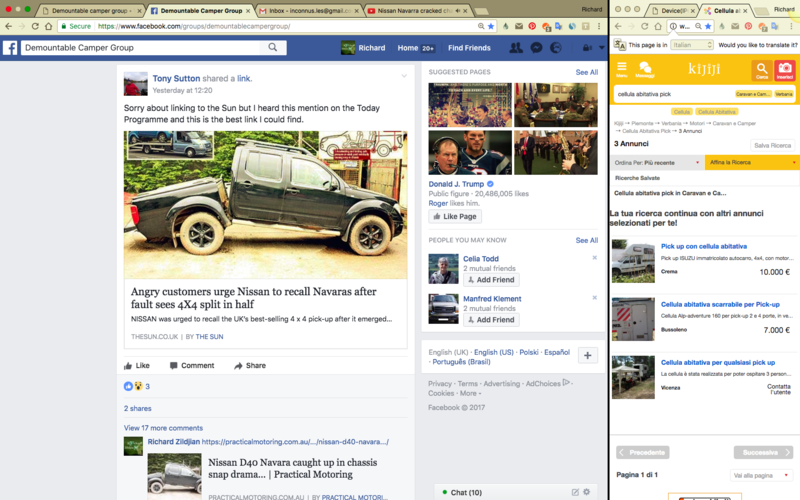Click the Facebook logo icon

(x=10, y=47)
